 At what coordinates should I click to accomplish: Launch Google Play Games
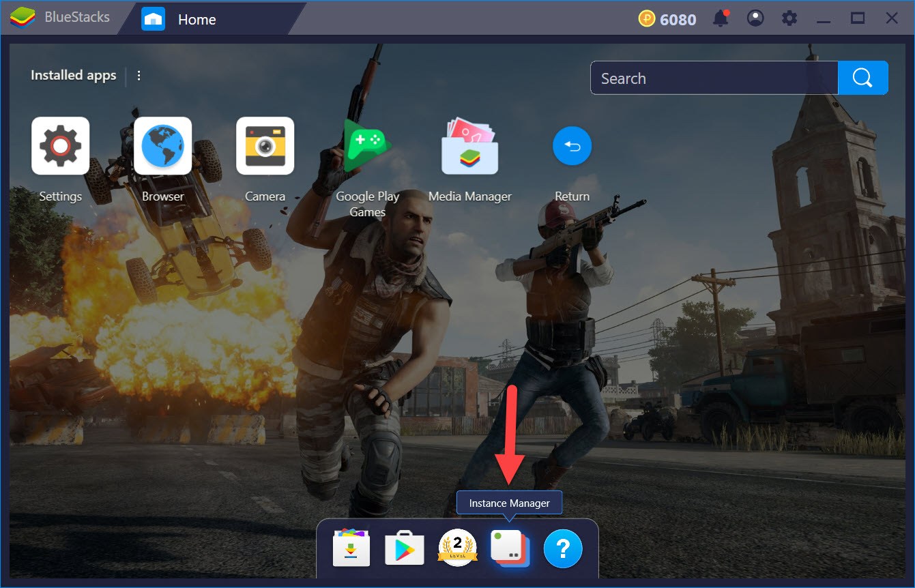tap(367, 146)
